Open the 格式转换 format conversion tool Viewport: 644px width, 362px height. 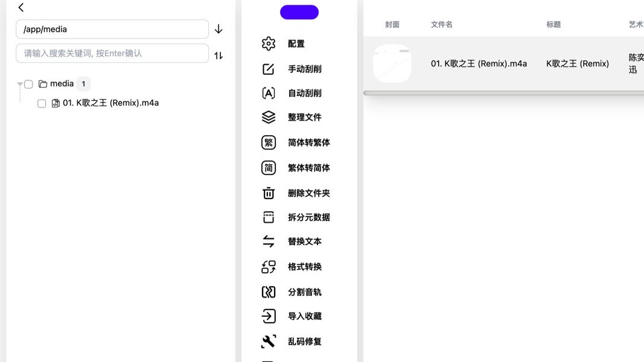pos(305,267)
